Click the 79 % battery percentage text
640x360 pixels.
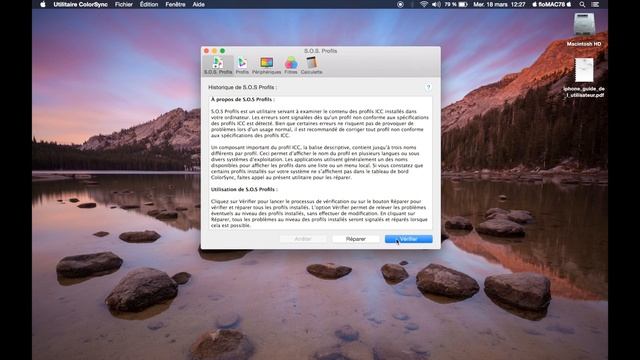pyautogui.click(x=450, y=4)
